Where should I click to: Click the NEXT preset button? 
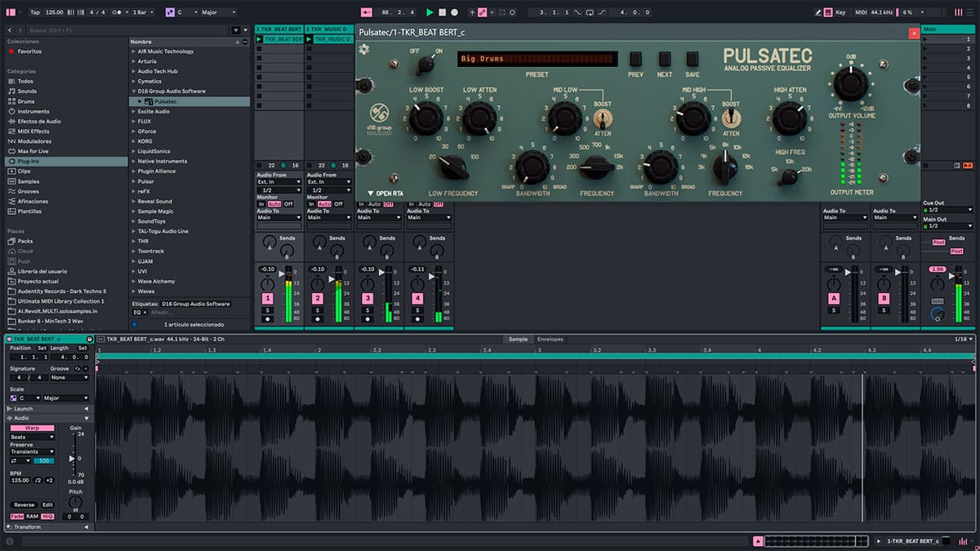(x=664, y=59)
